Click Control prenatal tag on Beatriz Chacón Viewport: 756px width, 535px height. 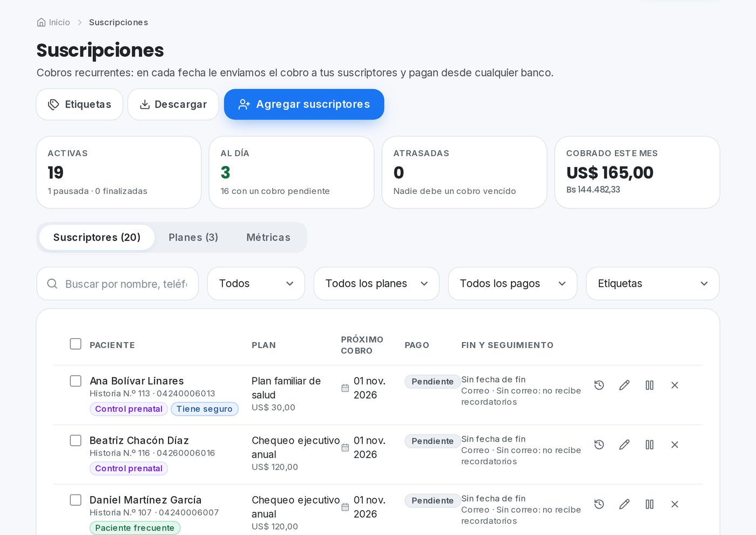pos(129,469)
